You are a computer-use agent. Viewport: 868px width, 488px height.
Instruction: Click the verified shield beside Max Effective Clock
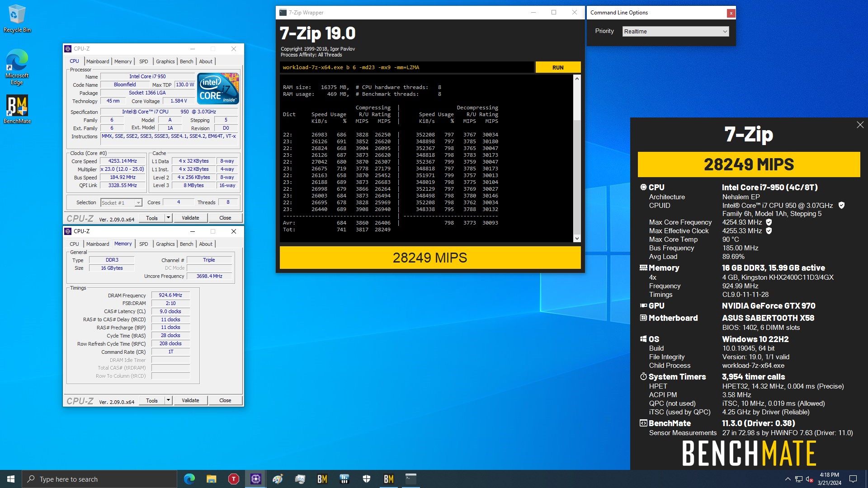pos(769,231)
